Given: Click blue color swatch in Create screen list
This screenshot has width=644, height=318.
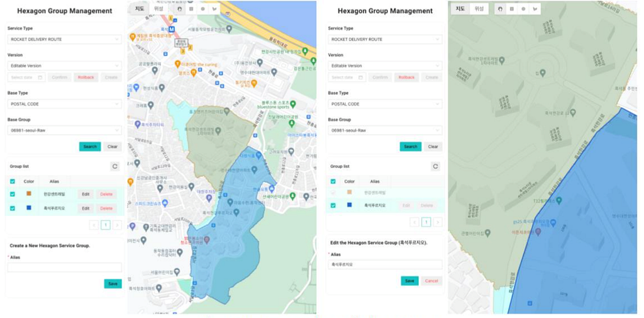Looking at the screenshot, I should click(x=29, y=208).
